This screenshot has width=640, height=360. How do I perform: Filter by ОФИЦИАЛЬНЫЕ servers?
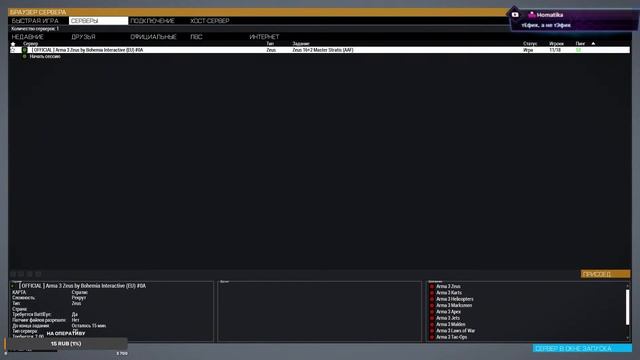click(153, 37)
